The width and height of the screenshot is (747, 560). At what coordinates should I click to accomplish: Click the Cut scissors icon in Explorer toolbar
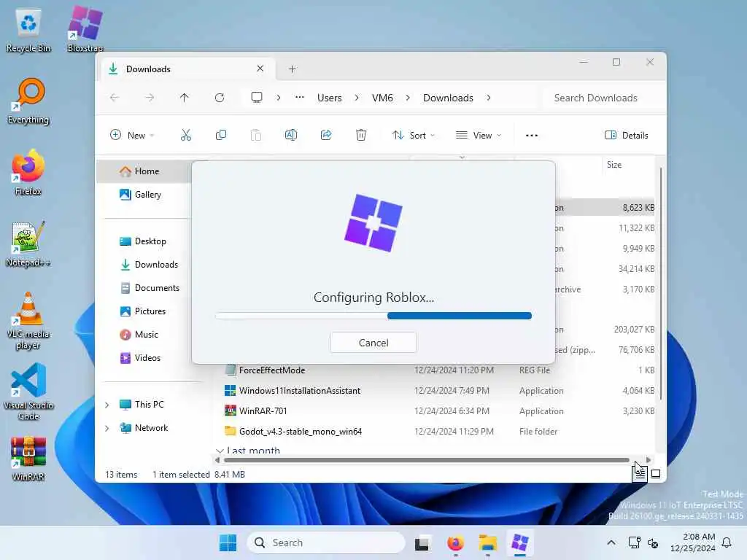[186, 135]
